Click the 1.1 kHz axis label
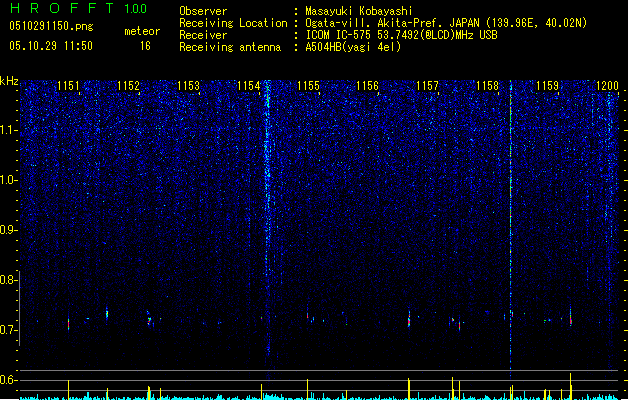 pyautogui.click(x=9, y=130)
